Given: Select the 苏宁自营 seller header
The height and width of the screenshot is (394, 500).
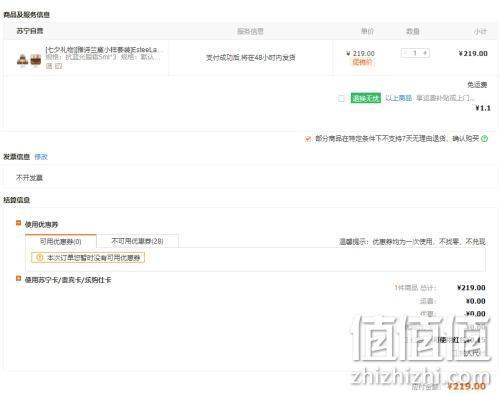Looking at the screenshot, I should pyautogui.click(x=30, y=31).
